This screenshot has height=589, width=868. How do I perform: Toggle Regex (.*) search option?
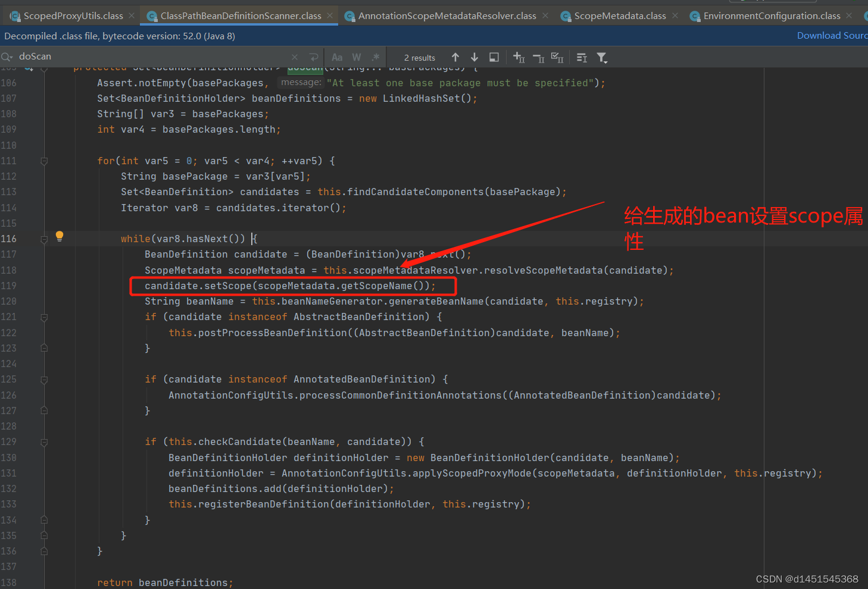point(375,57)
